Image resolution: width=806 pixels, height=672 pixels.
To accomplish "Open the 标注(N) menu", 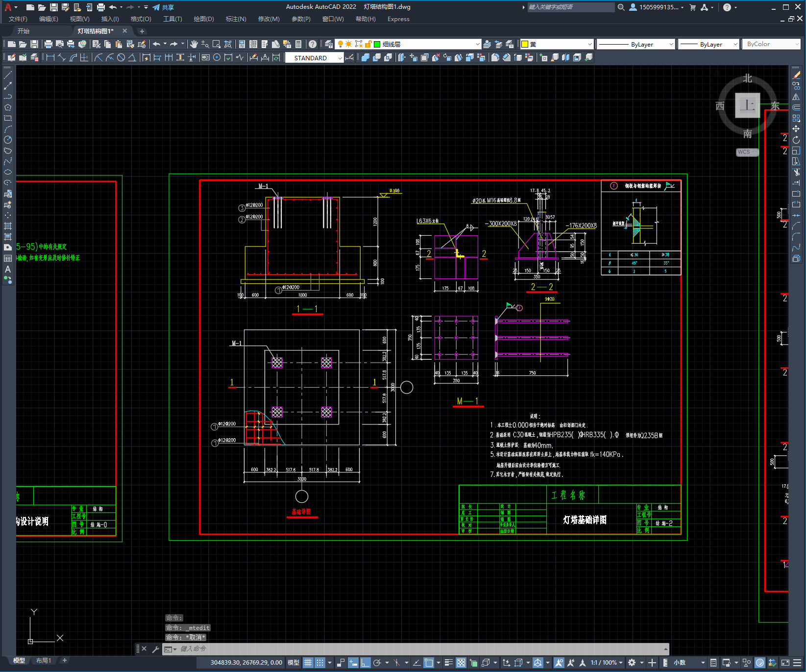I will pyautogui.click(x=236, y=19).
